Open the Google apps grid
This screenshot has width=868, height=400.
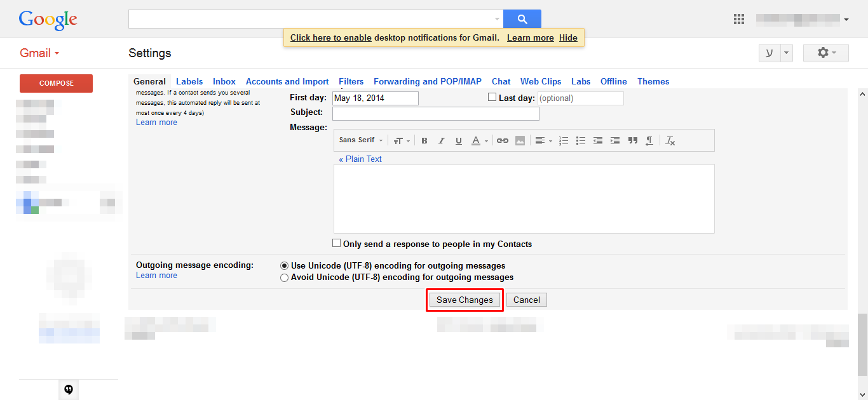(x=738, y=19)
